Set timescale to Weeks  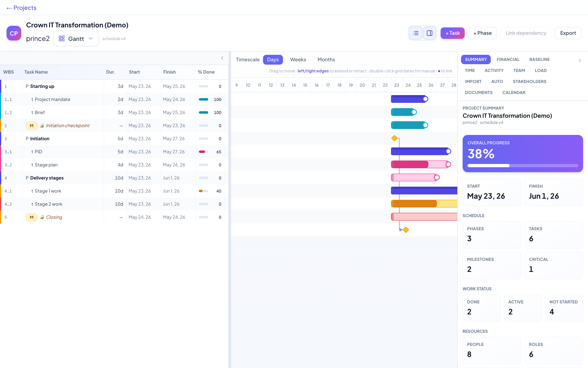click(x=298, y=60)
